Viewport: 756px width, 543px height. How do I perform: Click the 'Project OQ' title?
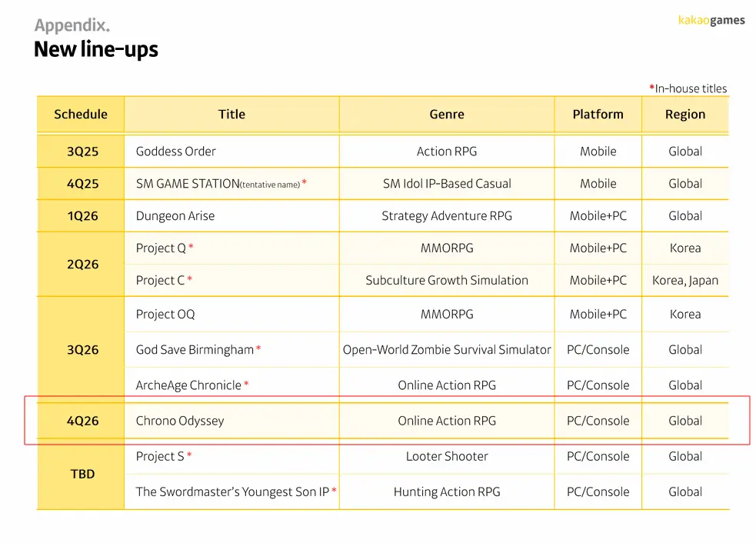165,315
